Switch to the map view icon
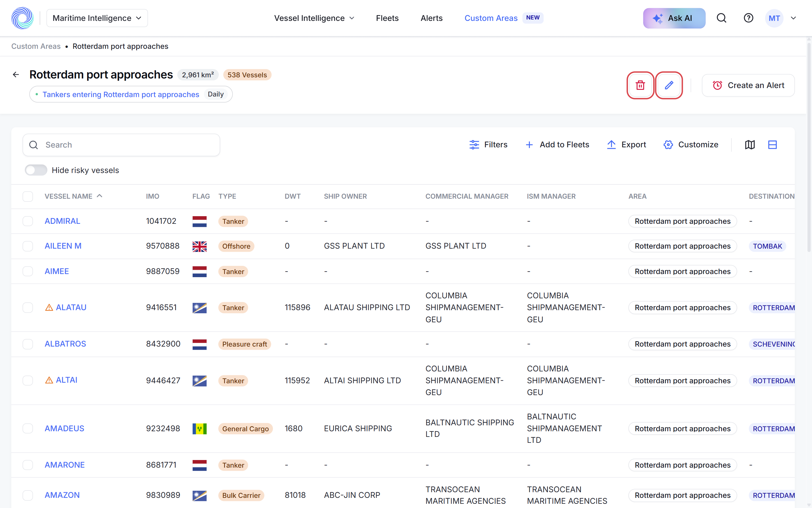This screenshot has height=508, width=812. click(750, 145)
